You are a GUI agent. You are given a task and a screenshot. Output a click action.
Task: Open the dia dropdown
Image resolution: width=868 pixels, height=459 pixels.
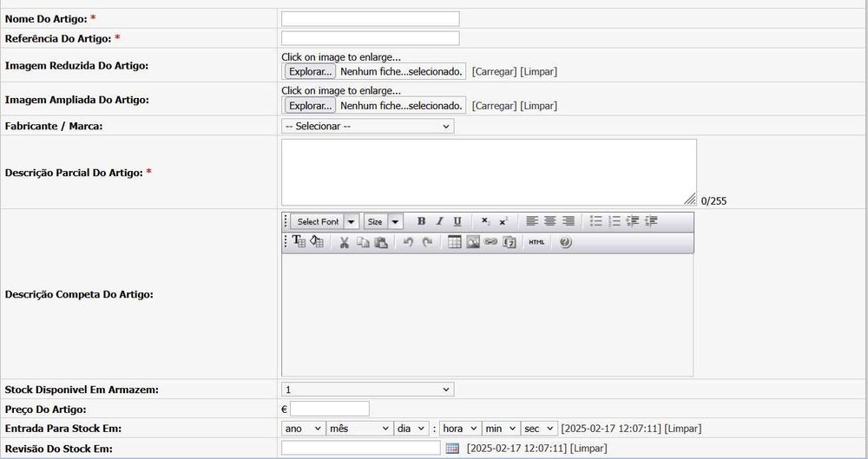411,429
